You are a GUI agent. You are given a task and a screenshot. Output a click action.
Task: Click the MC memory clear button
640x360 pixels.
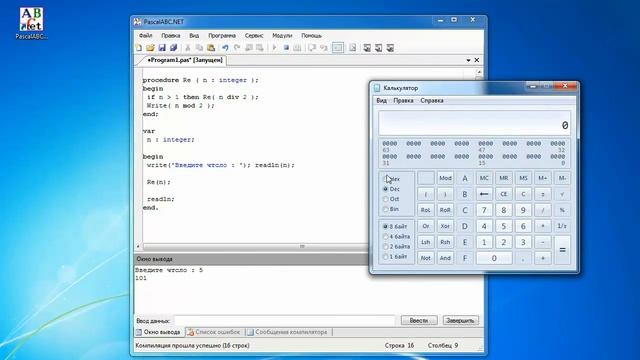pos(484,178)
